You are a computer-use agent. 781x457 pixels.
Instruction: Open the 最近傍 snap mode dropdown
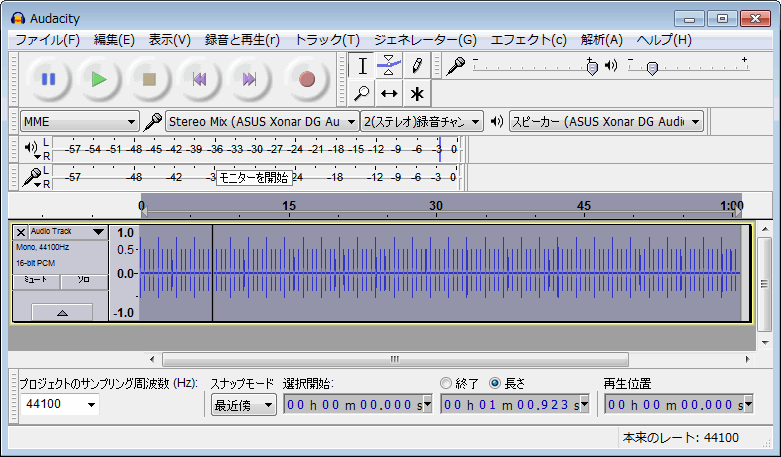point(244,405)
